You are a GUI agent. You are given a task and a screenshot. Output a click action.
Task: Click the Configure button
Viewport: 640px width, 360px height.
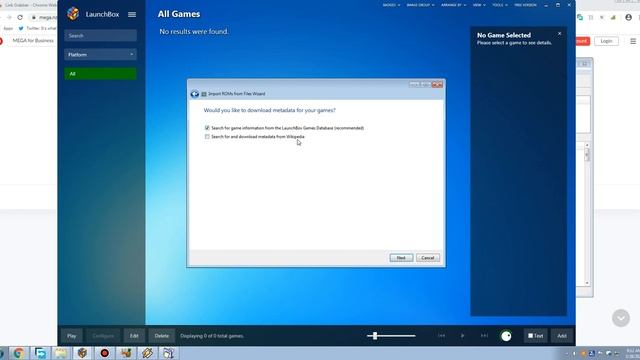coord(103,336)
